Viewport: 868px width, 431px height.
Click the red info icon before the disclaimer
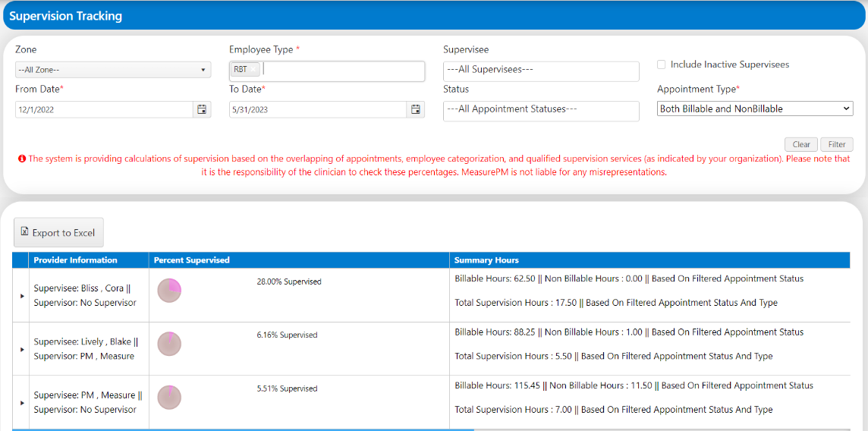(x=22, y=159)
